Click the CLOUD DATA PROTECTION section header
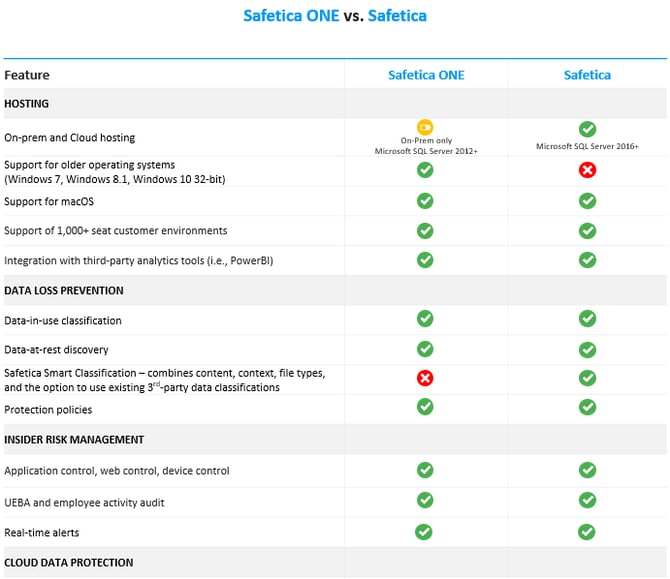The height and width of the screenshot is (579, 670). click(68, 562)
